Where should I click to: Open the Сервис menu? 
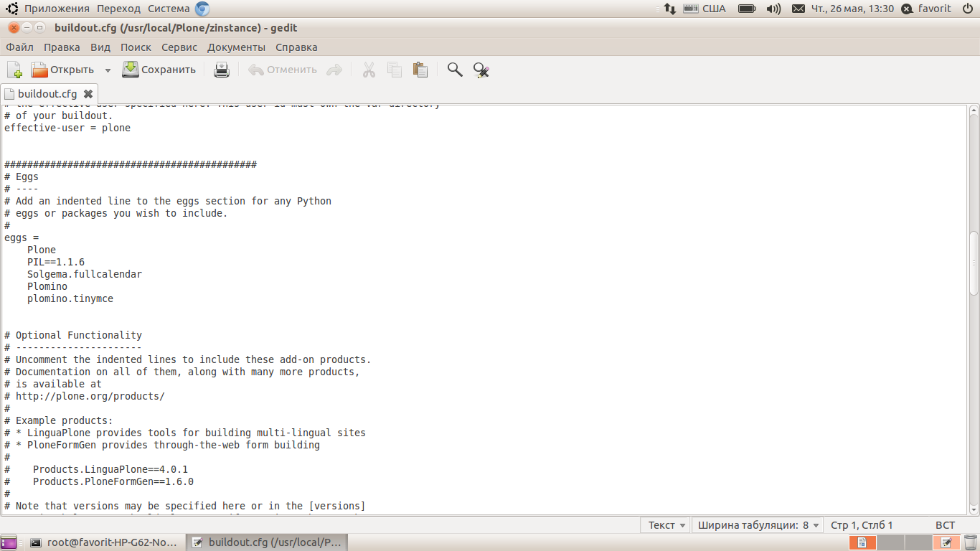click(x=179, y=47)
